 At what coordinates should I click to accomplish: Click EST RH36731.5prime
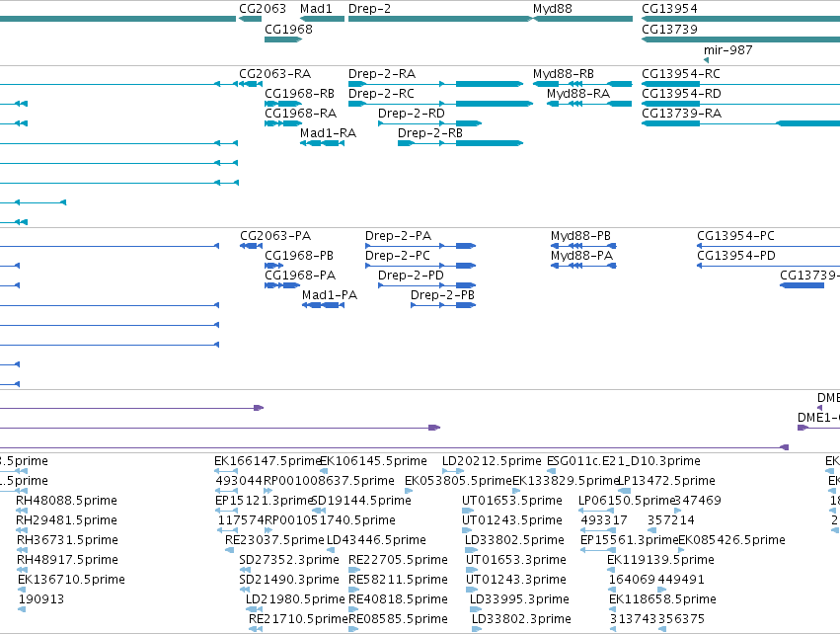pyautogui.click(x=67, y=540)
